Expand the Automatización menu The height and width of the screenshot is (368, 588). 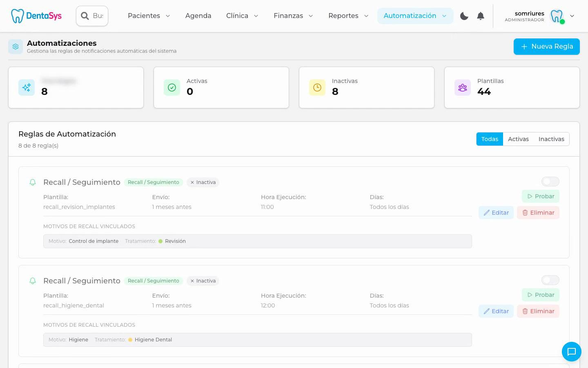tap(415, 16)
